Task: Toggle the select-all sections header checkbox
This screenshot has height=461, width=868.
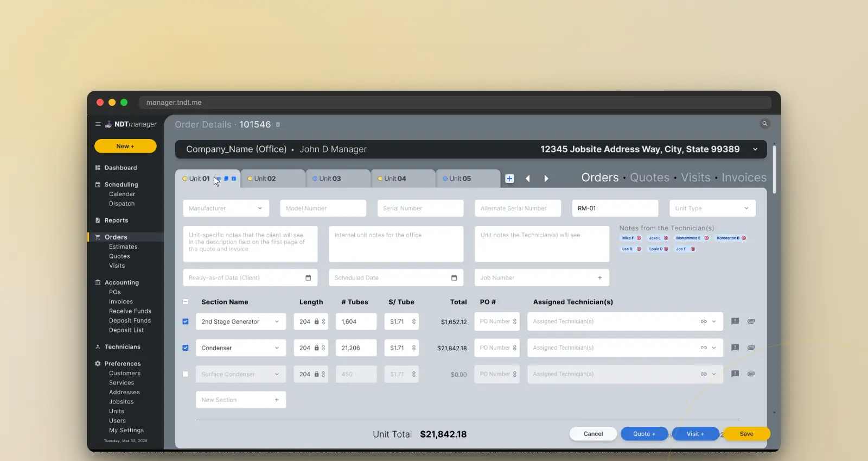Action: click(186, 302)
